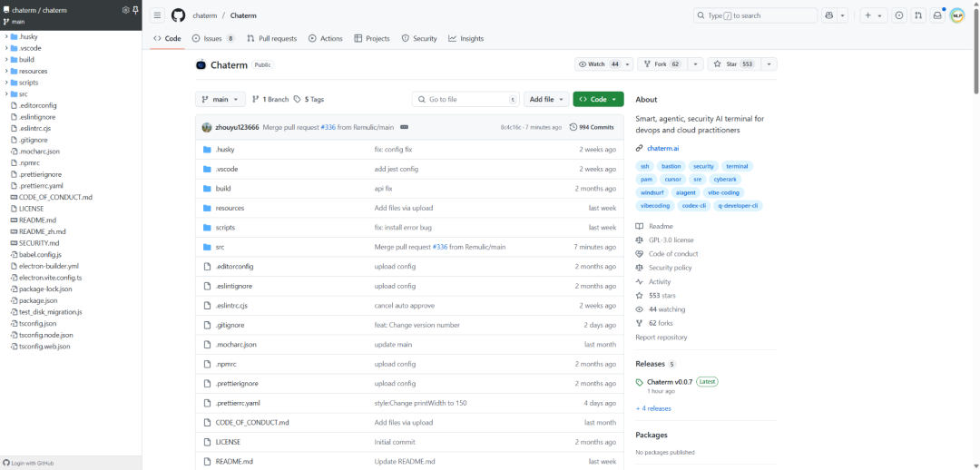
Task: Click the vibe-coding topic tag
Action: [x=724, y=192]
